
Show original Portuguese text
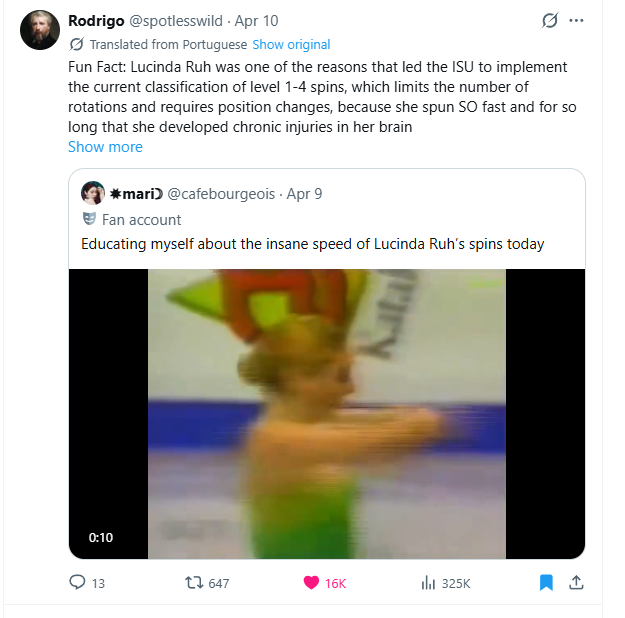click(x=291, y=44)
